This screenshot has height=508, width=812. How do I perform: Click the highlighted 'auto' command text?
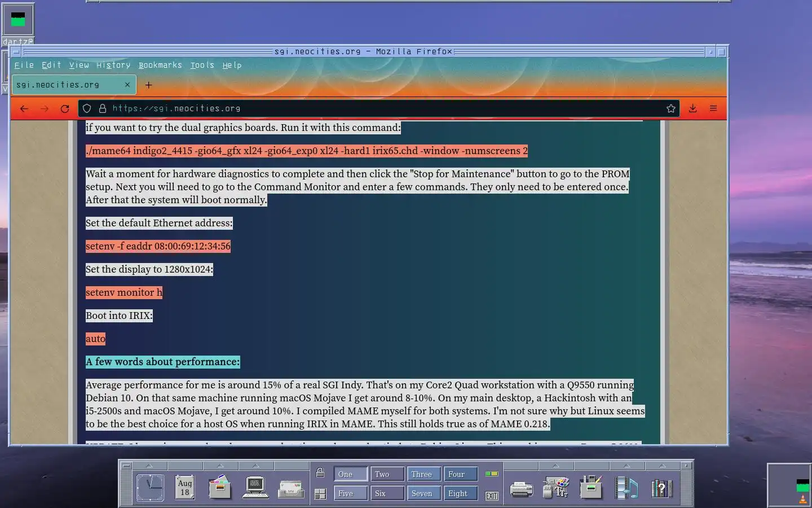click(x=95, y=339)
